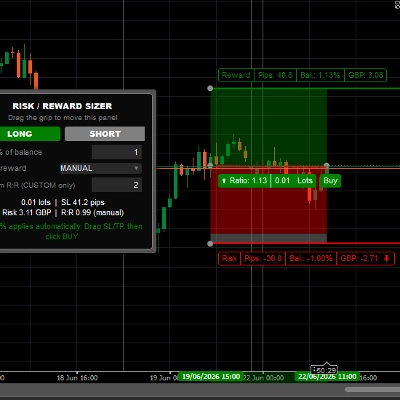Click the reward GBP: 3.08 value
Screen dimensions: 400x400
point(366,75)
